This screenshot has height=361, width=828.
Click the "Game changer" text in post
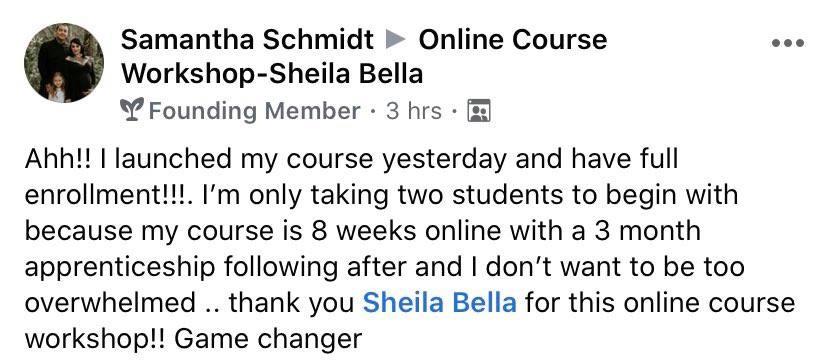coord(268,339)
